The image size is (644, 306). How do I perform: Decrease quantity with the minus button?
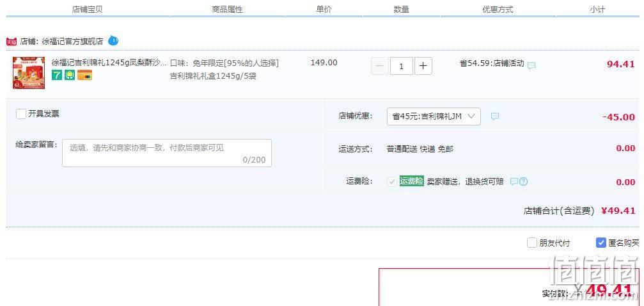coord(379,66)
